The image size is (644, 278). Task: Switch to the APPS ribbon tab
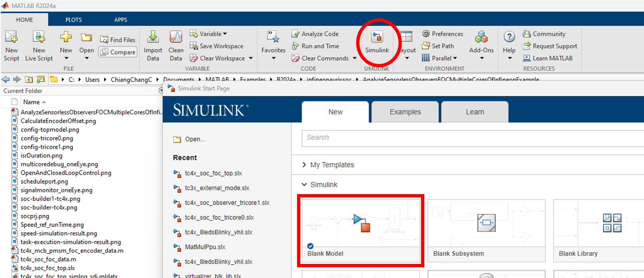(x=121, y=20)
